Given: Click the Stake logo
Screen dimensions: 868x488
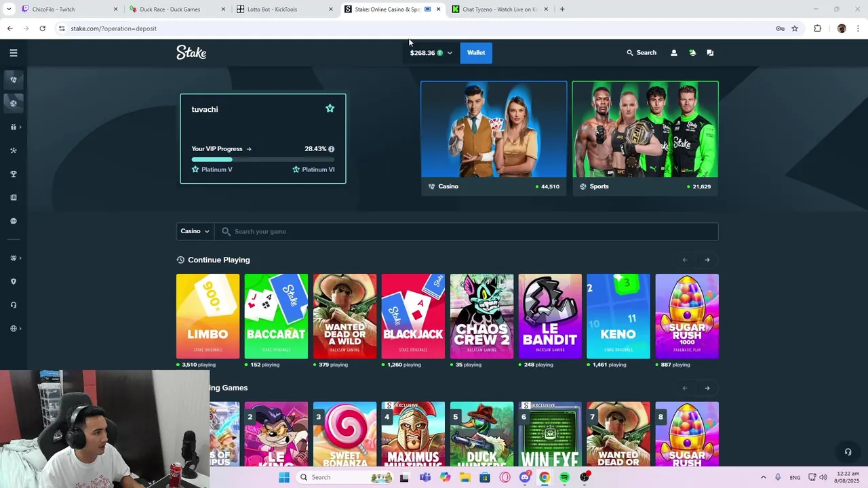Looking at the screenshot, I should coord(191,53).
